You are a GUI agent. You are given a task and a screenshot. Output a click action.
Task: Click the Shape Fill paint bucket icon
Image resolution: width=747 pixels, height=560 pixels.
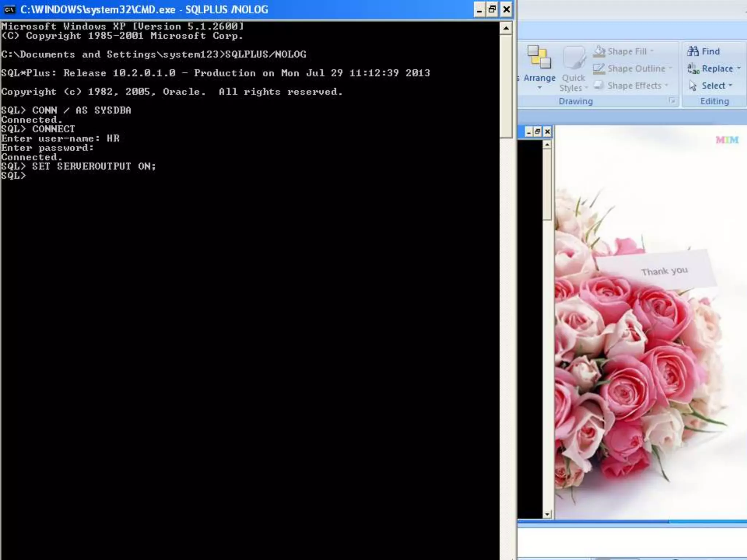(x=599, y=51)
